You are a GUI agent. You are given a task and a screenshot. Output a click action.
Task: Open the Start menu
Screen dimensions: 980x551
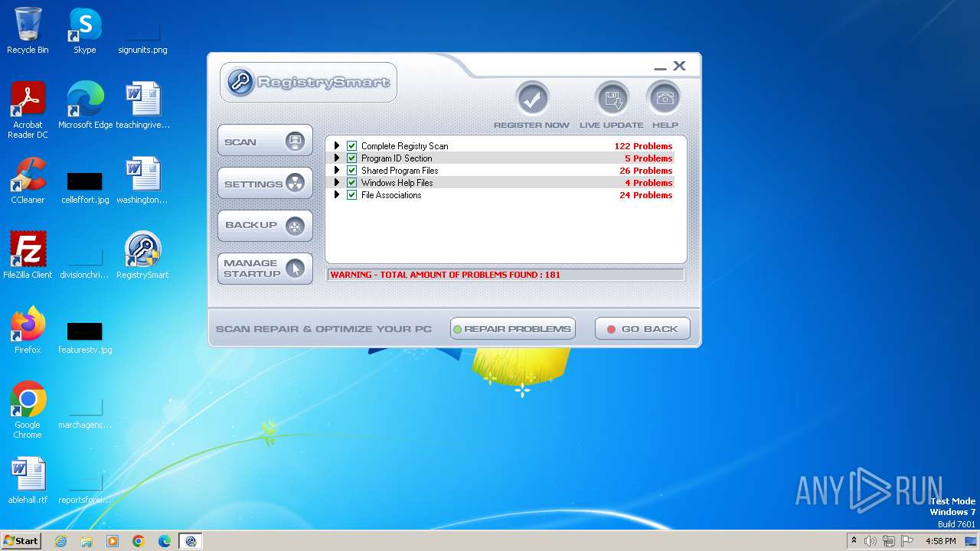(21, 540)
